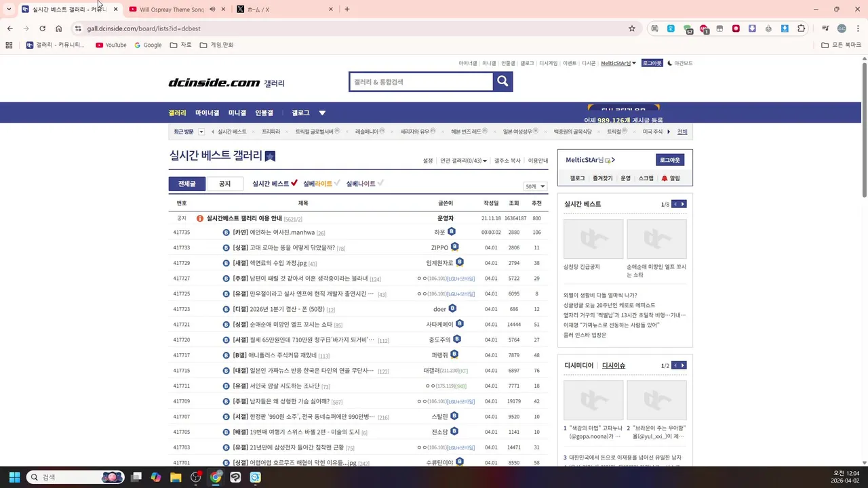Expand the 최근 방문 dropdown arrow

pos(201,131)
